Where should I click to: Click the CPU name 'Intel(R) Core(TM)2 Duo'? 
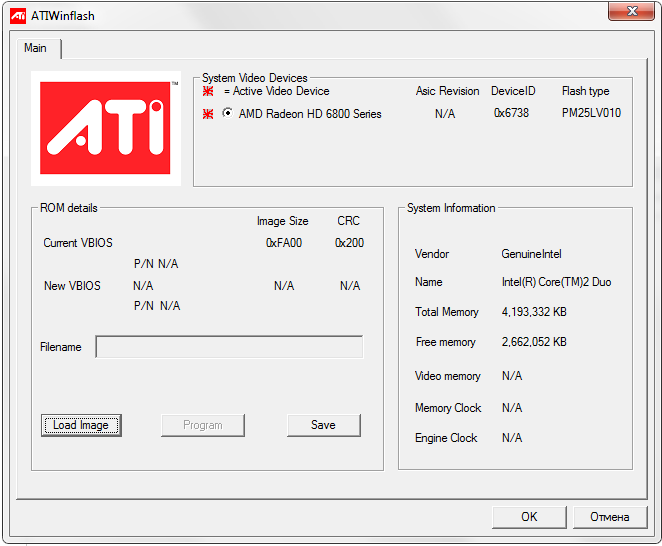[556, 282]
